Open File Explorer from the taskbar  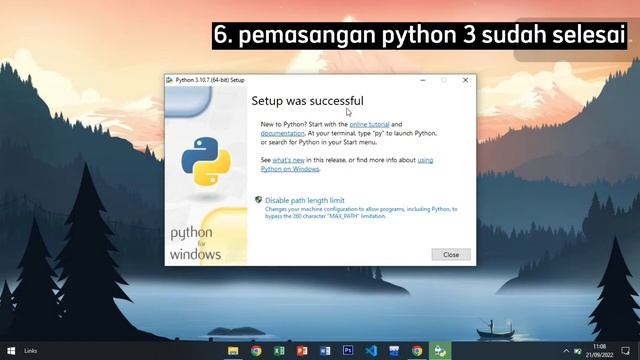click(233, 351)
